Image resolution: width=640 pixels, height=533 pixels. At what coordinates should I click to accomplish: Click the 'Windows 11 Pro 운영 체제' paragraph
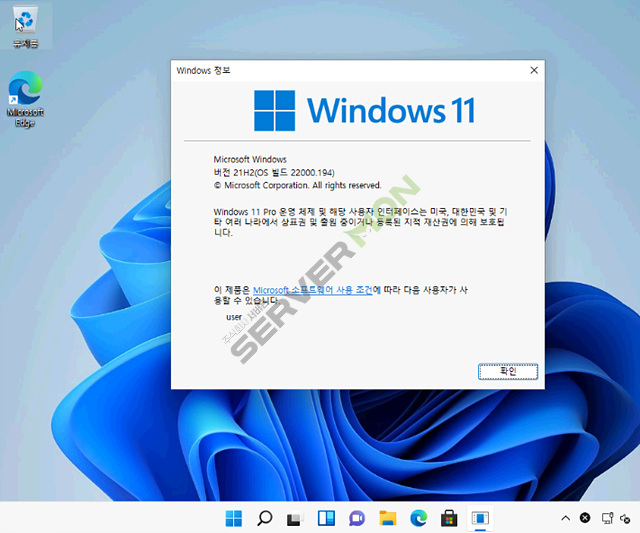click(360, 222)
